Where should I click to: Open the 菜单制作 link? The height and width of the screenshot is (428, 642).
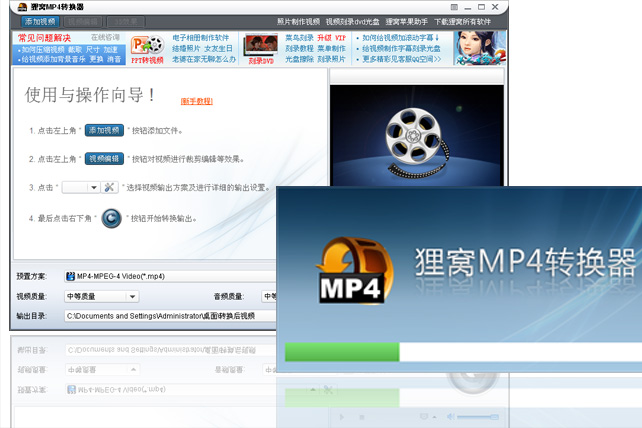(332, 48)
